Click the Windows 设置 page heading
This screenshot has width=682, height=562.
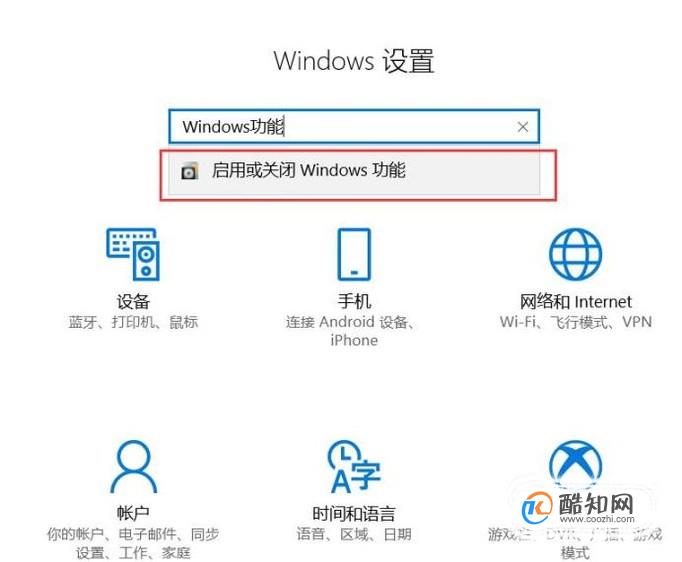pyautogui.click(x=354, y=60)
